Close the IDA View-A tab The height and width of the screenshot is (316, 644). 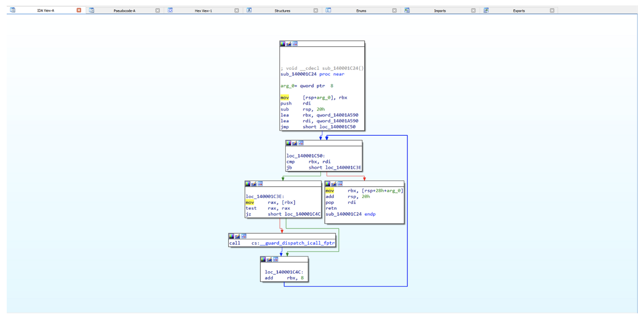tap(79, 10)
